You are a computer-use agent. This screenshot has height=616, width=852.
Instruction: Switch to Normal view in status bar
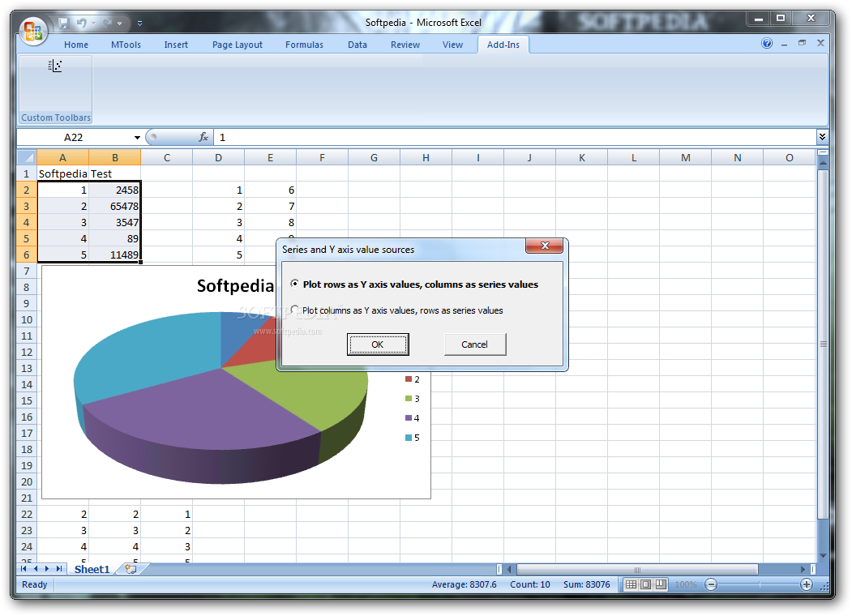631,584
